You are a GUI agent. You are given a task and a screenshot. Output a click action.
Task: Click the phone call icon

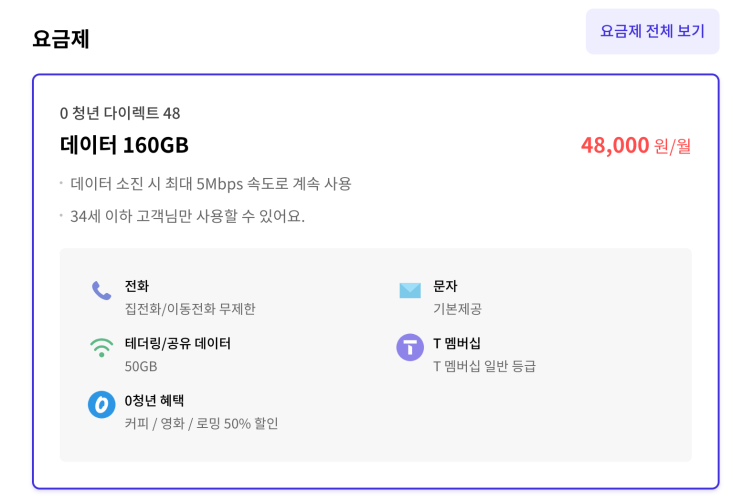[101, 290]
